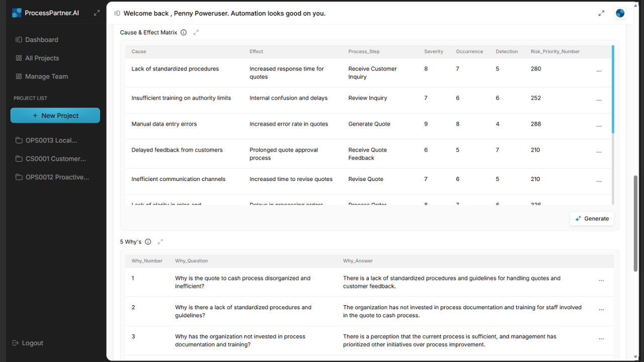Click the Revise Quote process step cell
The image size is (644, 362).
click(x=366, y=179)
